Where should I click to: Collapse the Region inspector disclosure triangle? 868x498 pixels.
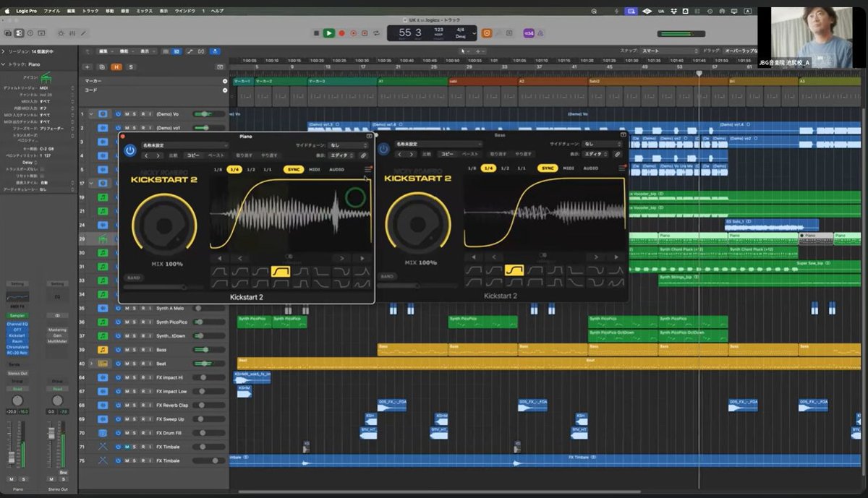[3, 52]
